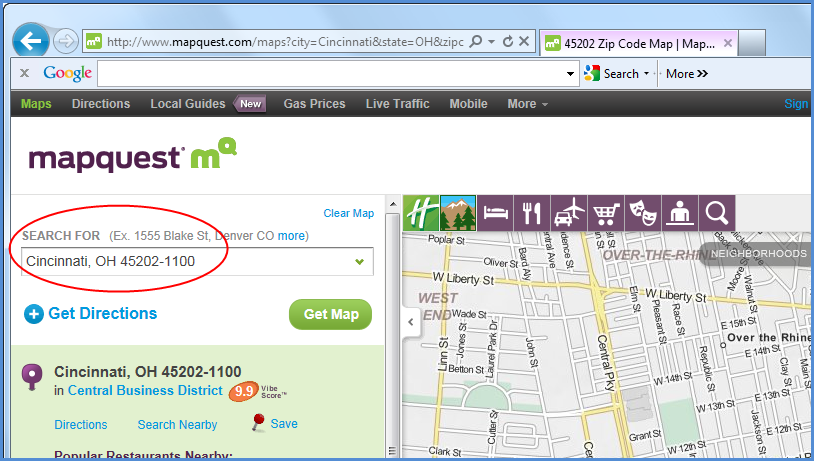Open the Google toolbar search box dropdown
Image resolution: width=814 pixels, height=461 pixels.
pos(571,73)
